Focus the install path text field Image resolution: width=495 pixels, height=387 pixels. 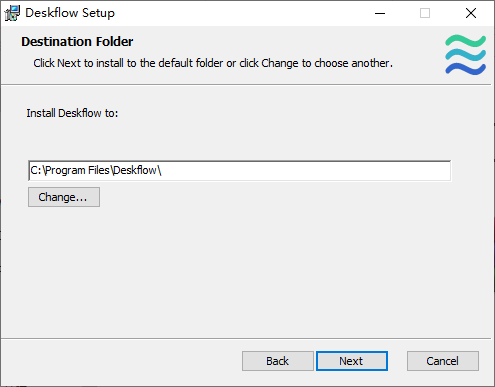240,171
